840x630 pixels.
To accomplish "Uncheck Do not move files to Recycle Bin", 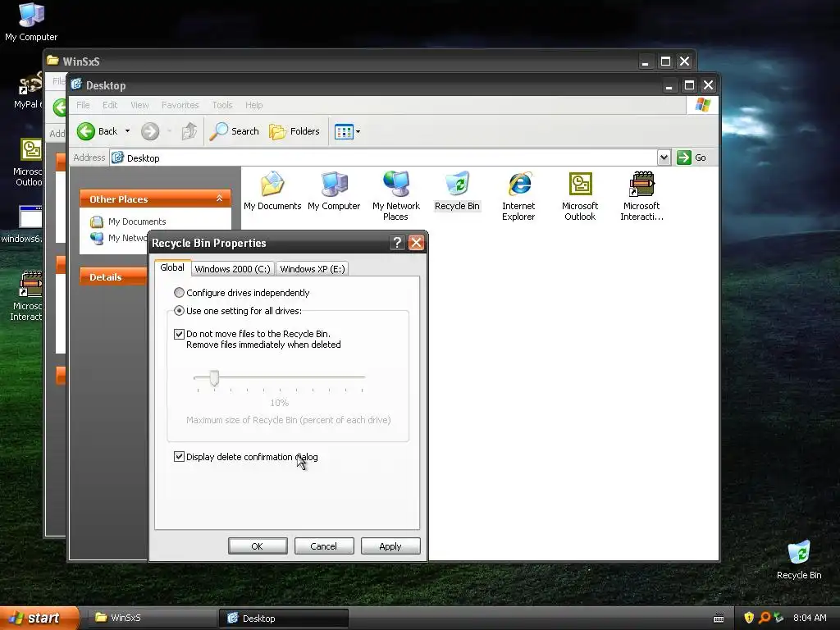I will pos(179,335).
